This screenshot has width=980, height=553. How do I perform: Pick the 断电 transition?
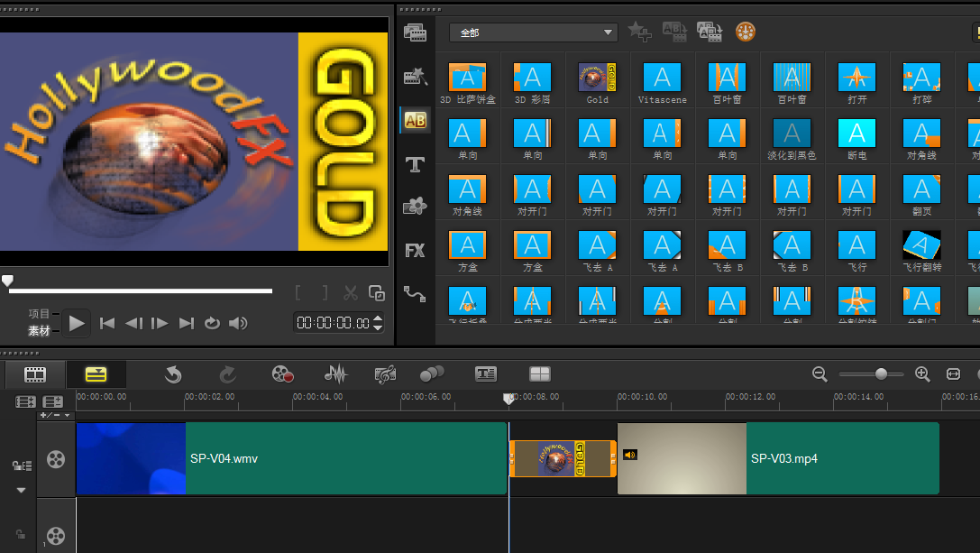(856, 139)
